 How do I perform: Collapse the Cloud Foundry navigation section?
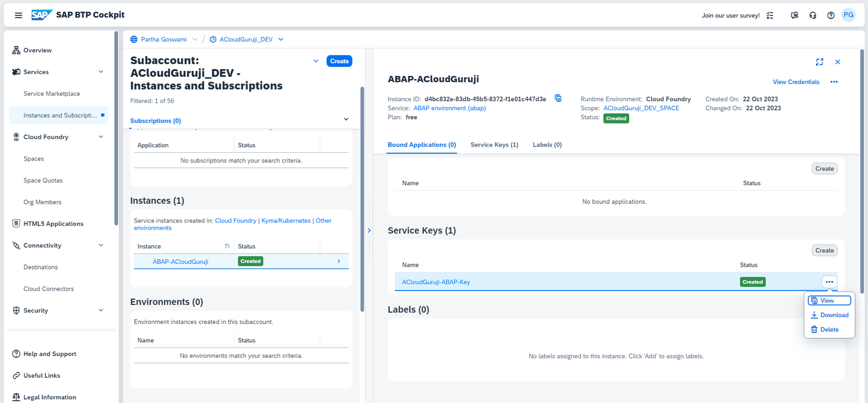101,137
